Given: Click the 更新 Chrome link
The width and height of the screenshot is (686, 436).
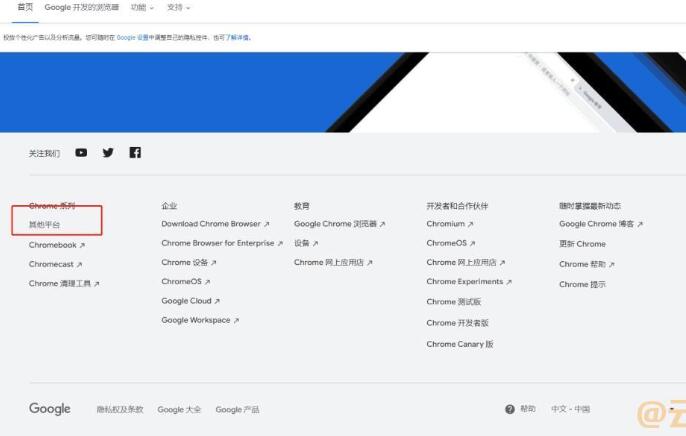Looking at the screenshot, I should coord(582,244).
